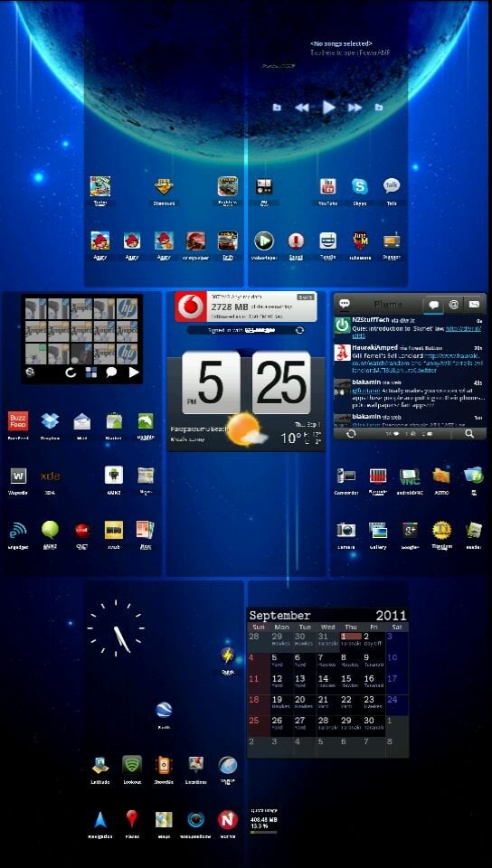
Task: Play music in the PowerAMP widget
Action: 328,108
